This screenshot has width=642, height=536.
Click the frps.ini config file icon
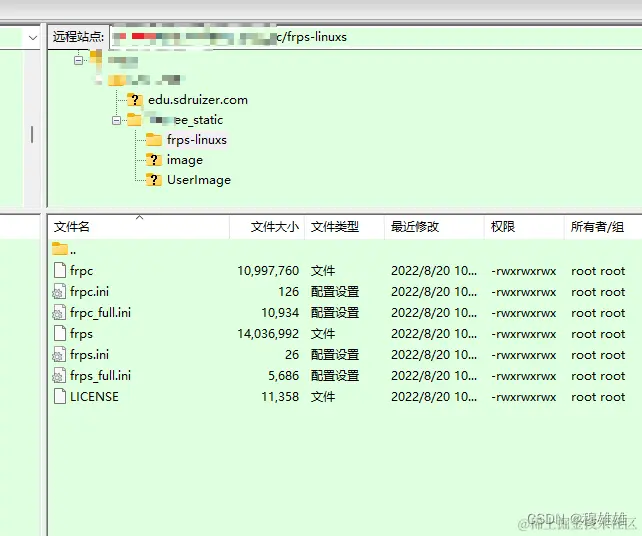tap(59, 355)
